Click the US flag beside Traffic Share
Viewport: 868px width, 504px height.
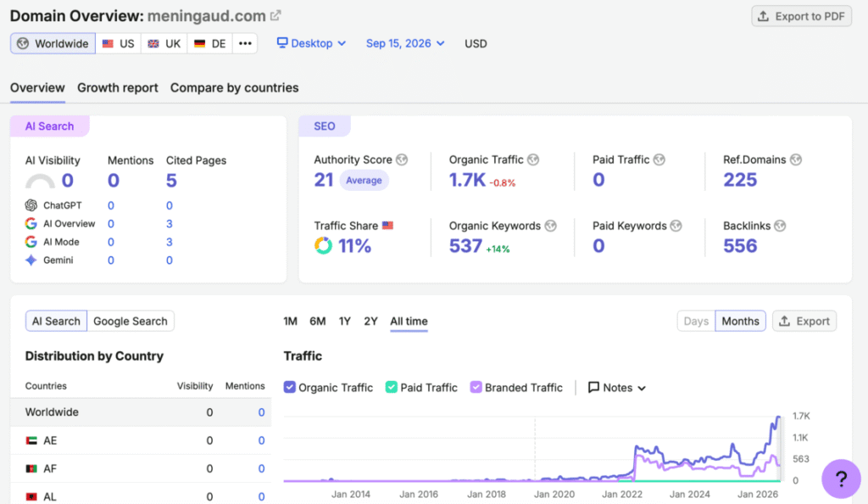click(387, 226)
